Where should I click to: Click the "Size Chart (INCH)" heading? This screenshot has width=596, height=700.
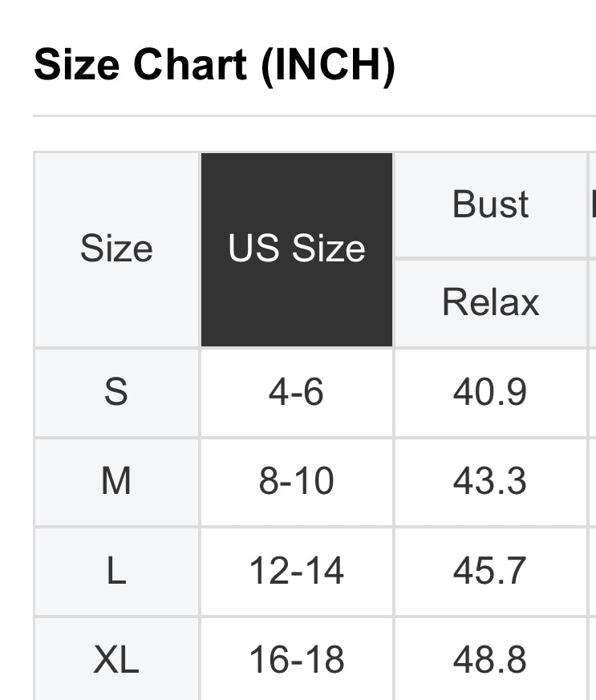214,64
